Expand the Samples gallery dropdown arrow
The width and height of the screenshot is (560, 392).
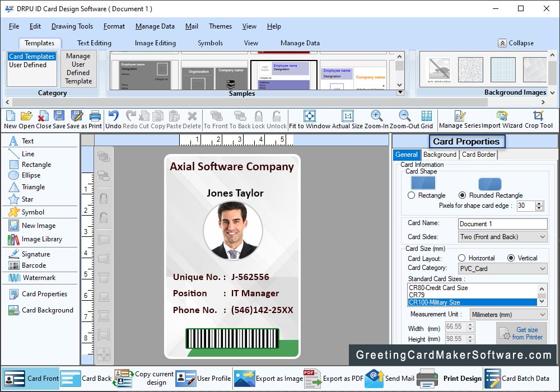pos(400,92)
